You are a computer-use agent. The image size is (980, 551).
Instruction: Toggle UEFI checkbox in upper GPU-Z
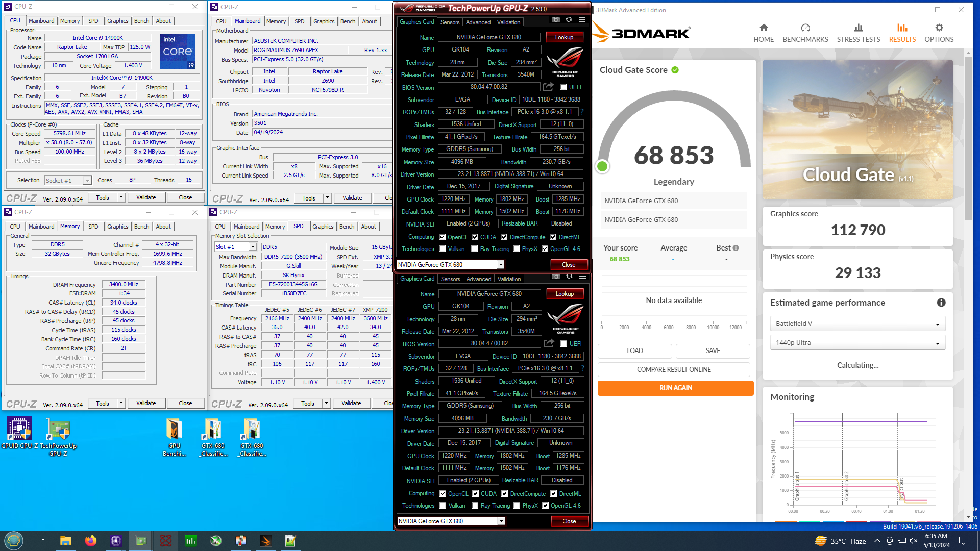coord(563,87)
